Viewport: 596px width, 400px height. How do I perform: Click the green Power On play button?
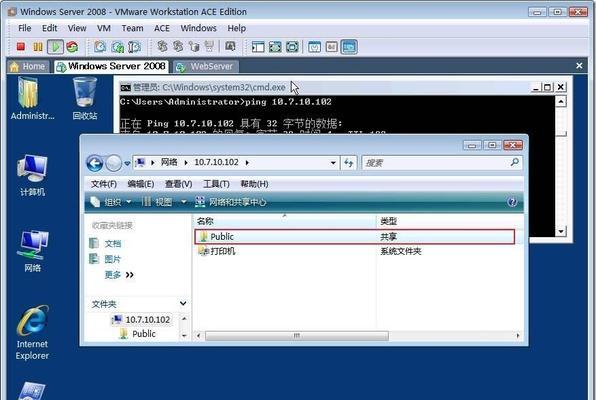click(x=55, y=47)
